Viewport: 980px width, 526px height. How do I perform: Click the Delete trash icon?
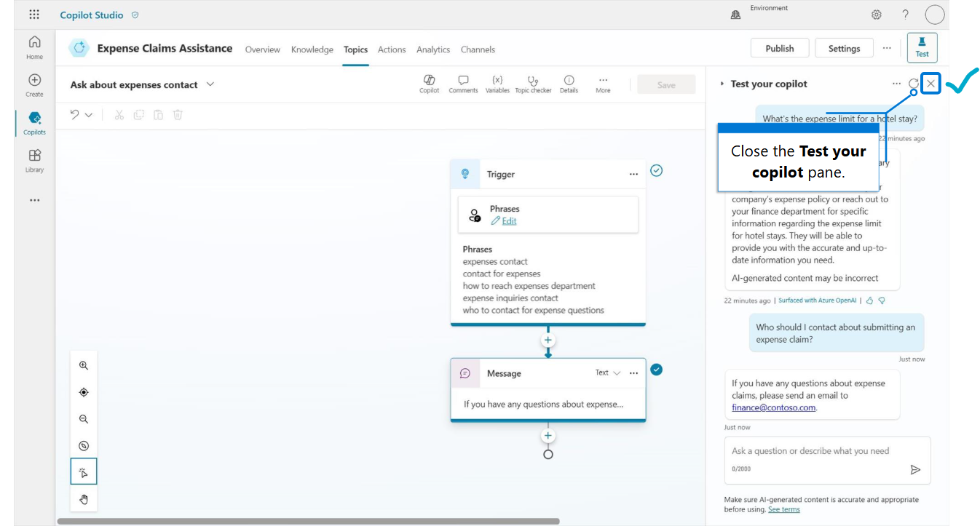pyautogui.click(x=178, y=115)
